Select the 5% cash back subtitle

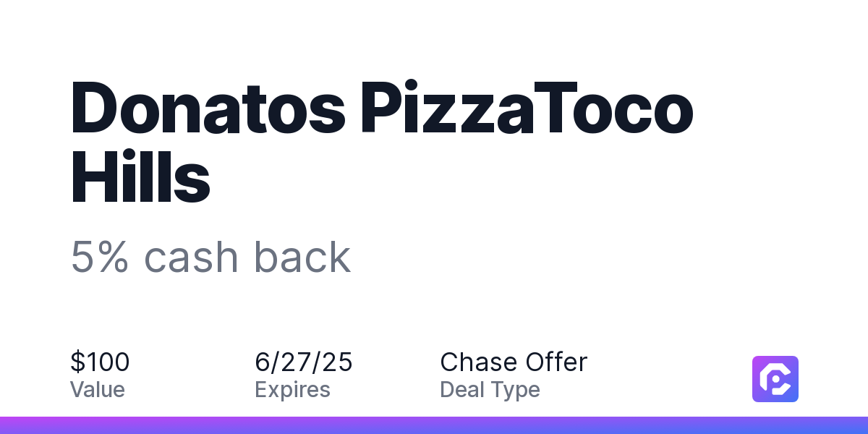pyautogui.click(x=210, y=257)
